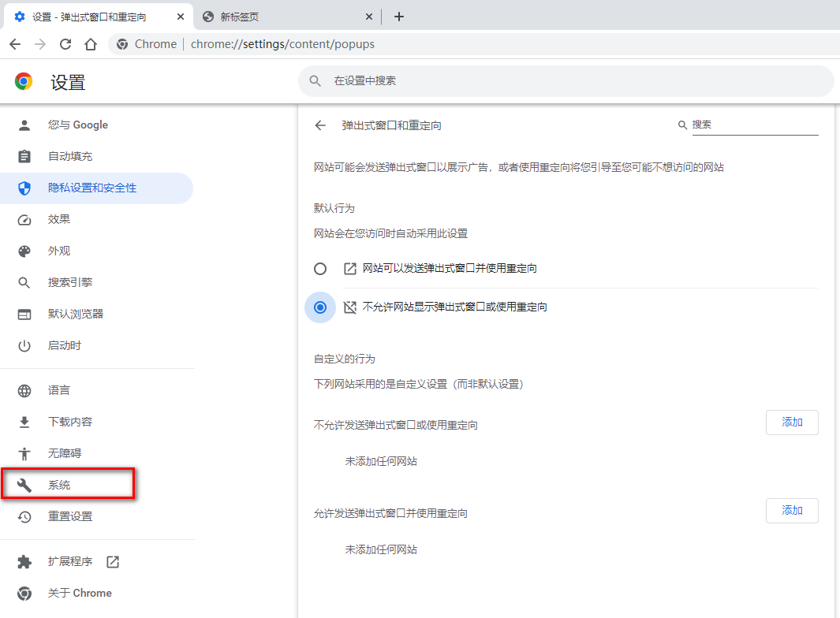Click the address bar URL chrome://settings/content/popups
The height and width of the screenshot is (618, 840).
point(282,44)
